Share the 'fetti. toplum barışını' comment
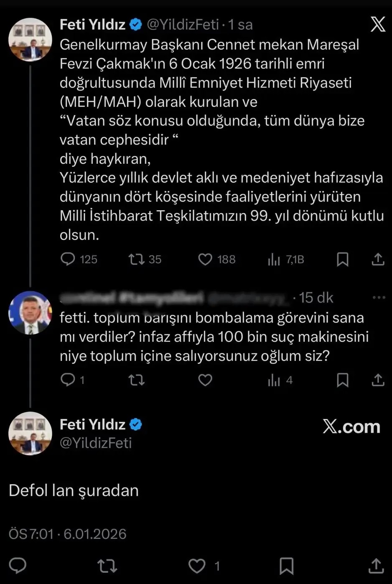The image size is (392, 584). tap(378, 380)
